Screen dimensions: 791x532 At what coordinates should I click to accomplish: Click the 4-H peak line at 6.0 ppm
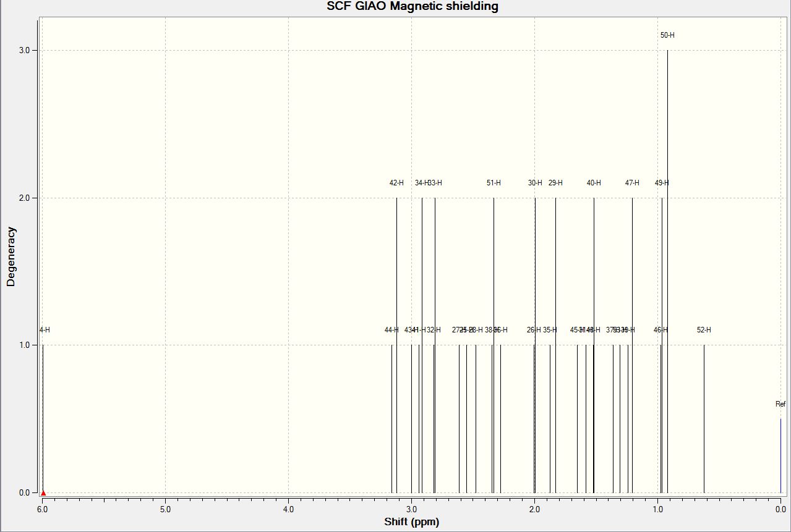(43, 419)
